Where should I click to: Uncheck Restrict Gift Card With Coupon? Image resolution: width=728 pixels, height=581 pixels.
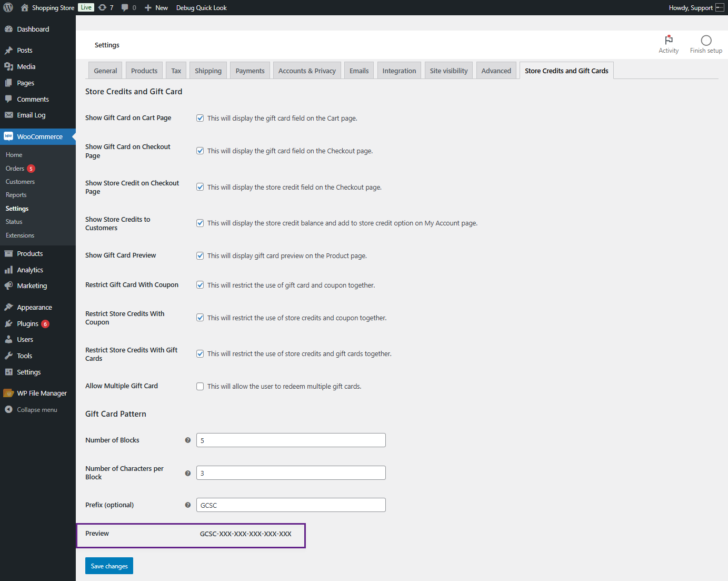pos(200,285)
